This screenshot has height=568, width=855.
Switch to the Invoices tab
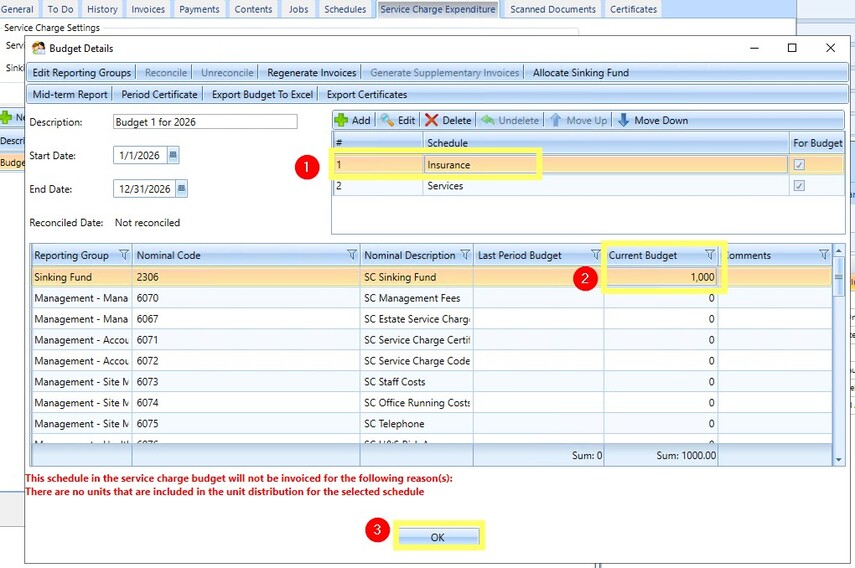(148, 9)
